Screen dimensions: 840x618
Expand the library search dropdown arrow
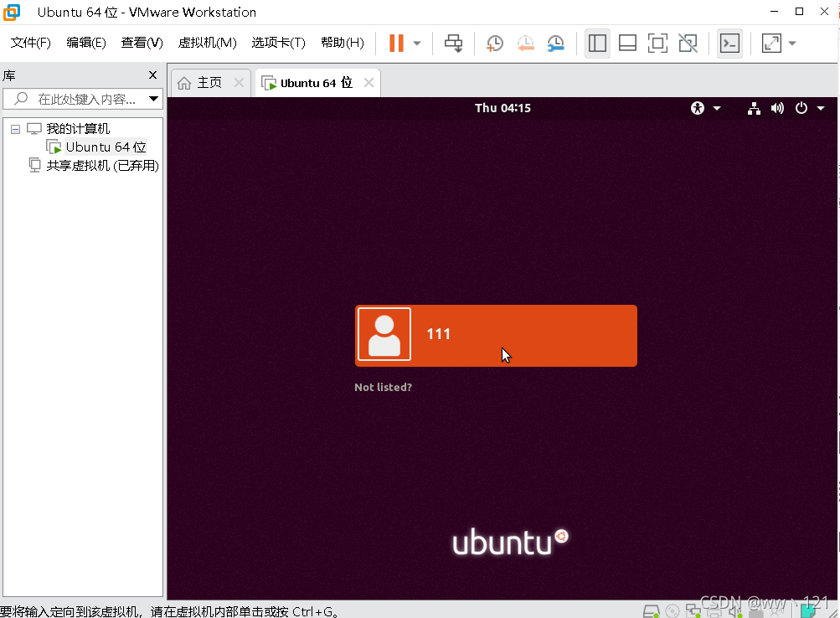tap(154, 99)
